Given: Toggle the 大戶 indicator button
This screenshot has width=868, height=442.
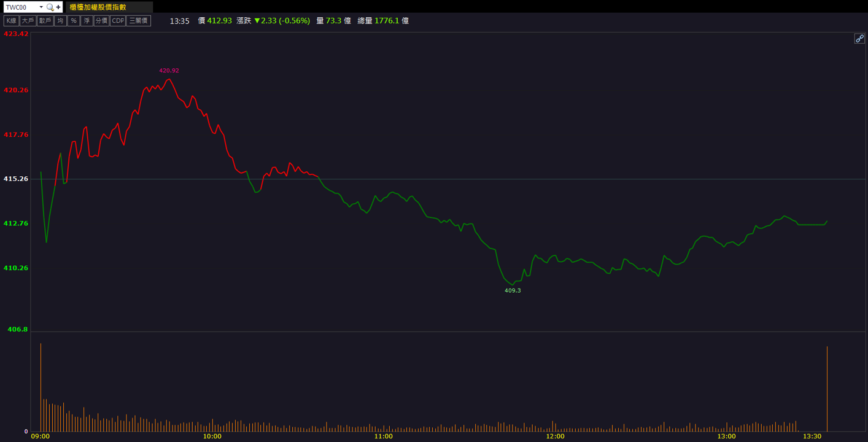Looking at the screenshot, I should pos(28,21).
